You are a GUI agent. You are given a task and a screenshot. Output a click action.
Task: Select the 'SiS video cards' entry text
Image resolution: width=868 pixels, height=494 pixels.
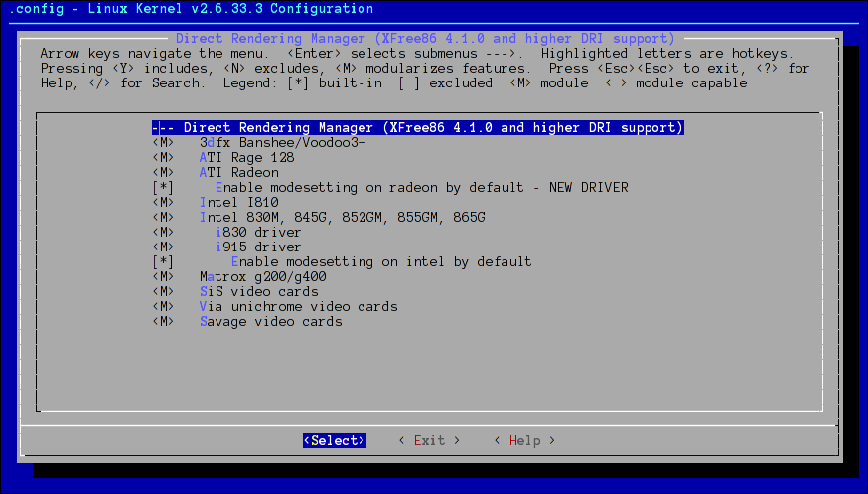(259, 292)
